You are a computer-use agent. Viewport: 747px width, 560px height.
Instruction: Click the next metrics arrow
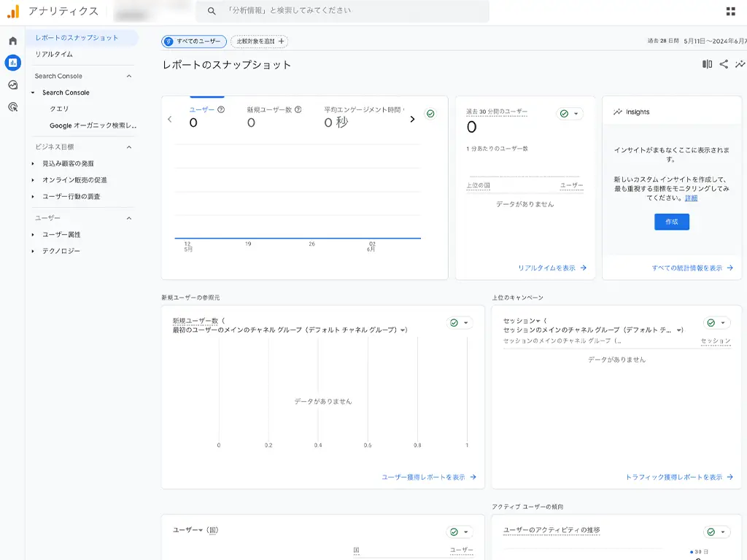pos(413,119)
